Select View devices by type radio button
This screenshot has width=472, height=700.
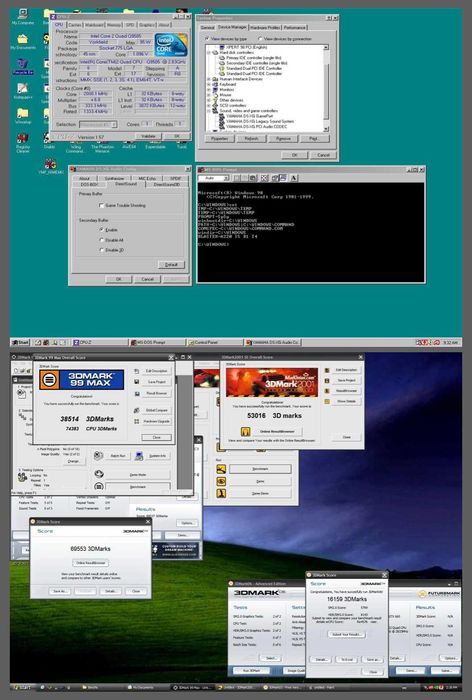207,39
